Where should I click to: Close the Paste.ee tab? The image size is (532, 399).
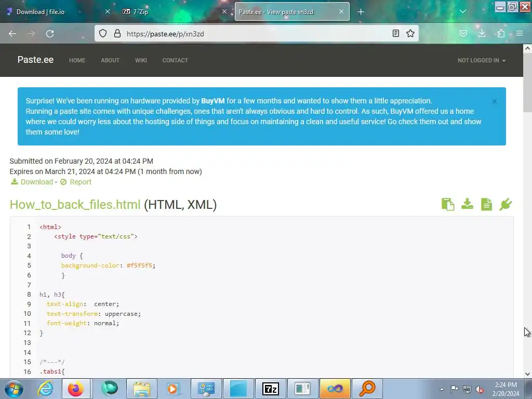point(341,11)
